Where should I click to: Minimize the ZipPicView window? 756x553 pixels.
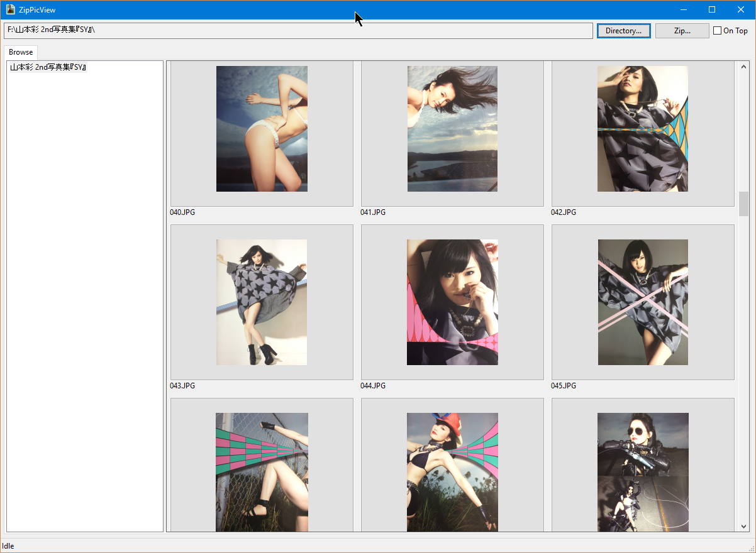(684, 9)
